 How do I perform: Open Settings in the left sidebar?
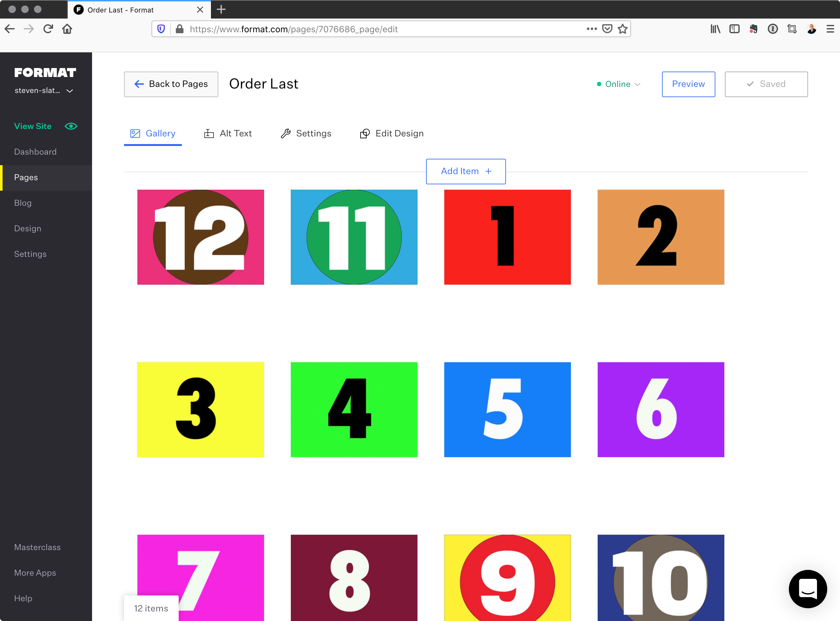[x=30, y=254]
